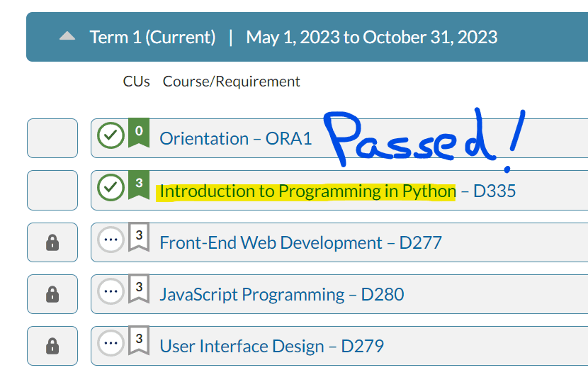Click the lock icon beside Front-End Web Development
Screen dimensions: 588x387
[52, 242]
